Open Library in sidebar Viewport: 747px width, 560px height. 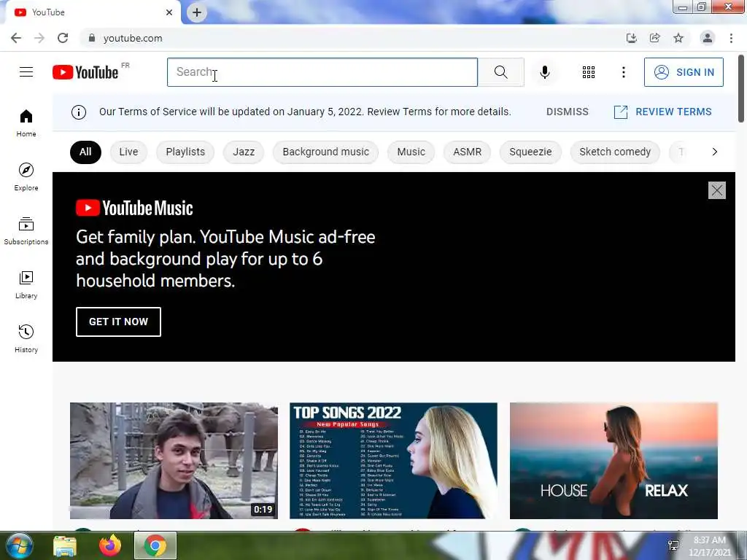pos(26,285)
